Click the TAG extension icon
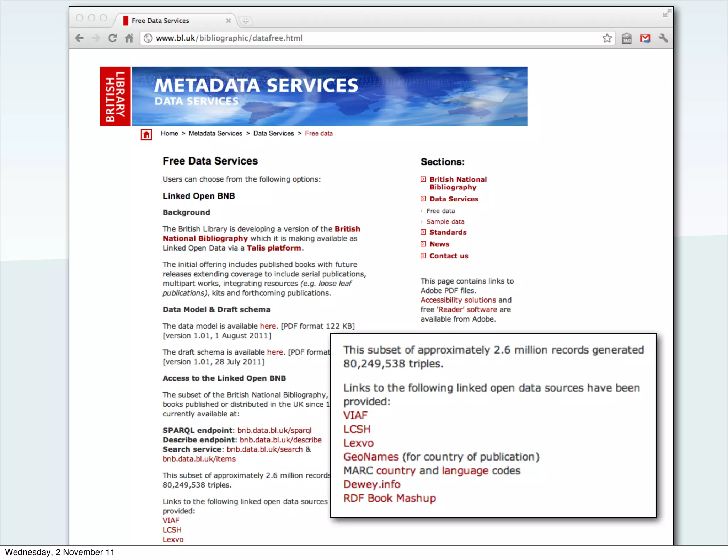The image size is (728, 560). tap(627, 38)
